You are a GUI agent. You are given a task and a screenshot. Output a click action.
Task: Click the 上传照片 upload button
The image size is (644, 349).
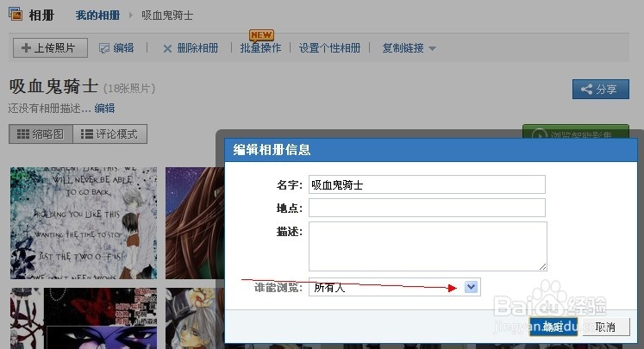[50, 48]
